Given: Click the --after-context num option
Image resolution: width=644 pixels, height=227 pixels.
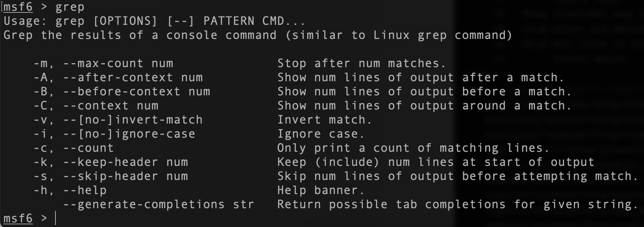Looking at the screenshot, I should point(133,78).
